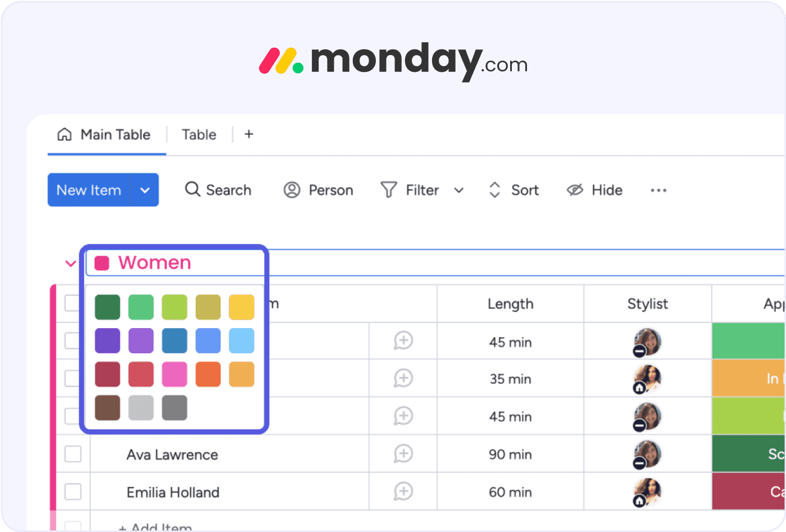Click the stylist avatar in 35 min row
The height and width of the screenshot is (532, 786).
click(x=647, y=379)
